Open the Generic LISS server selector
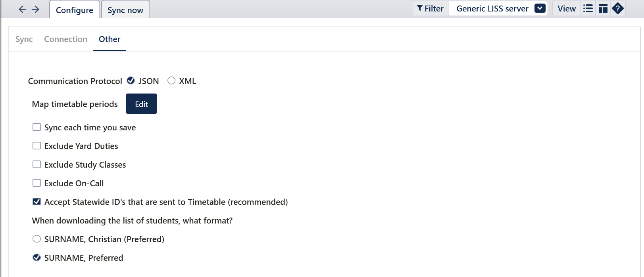Viewport: 644px width, 277px height. coord(498,8)
